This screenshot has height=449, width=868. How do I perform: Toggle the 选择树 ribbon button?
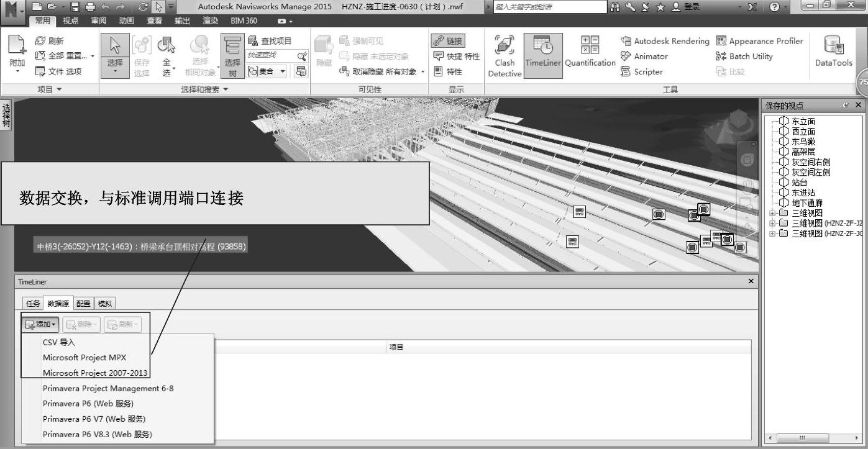[x=232, y=56]
